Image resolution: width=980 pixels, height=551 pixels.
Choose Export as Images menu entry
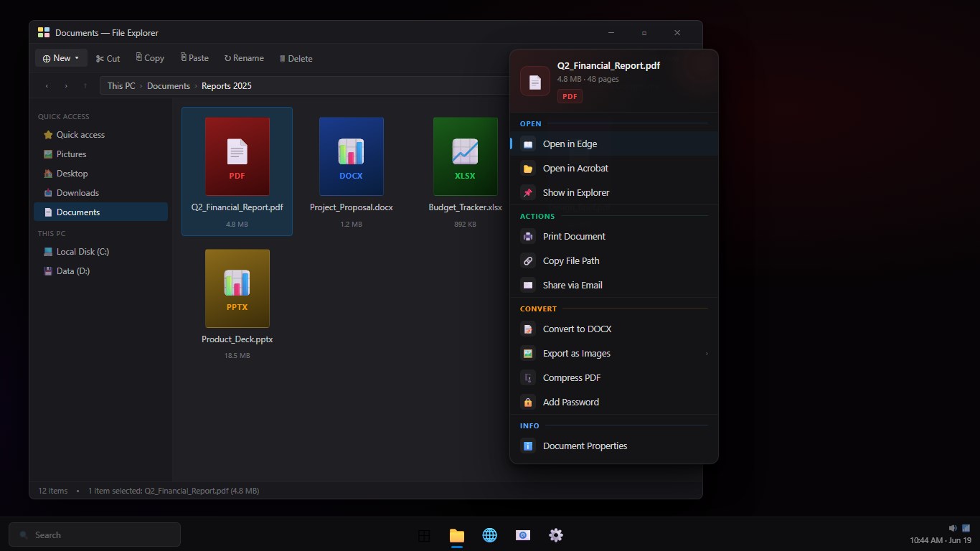614,353
